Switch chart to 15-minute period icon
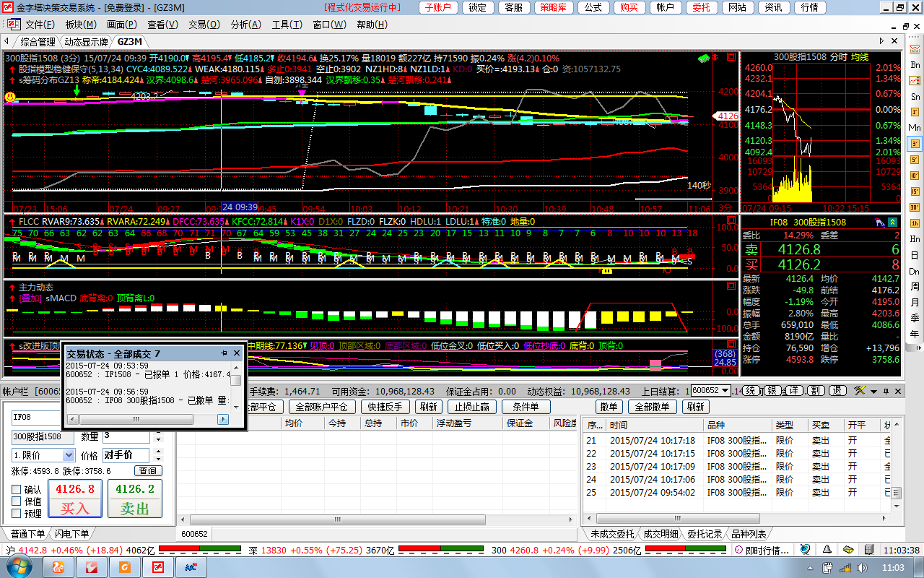The width and height of the screenshot is (924, 578). (915, 191)
